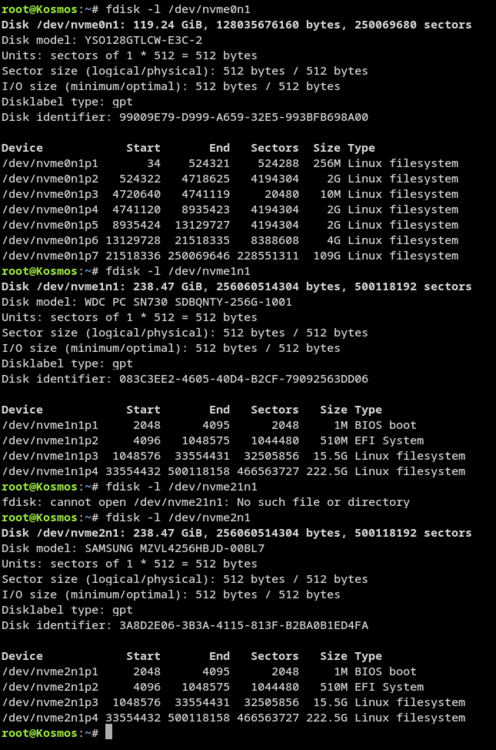Click the 'Disk /dev/nvme2n1: 238.47 GiB' header line
This screenshot has height=750, width=496.
click(236, 533)
